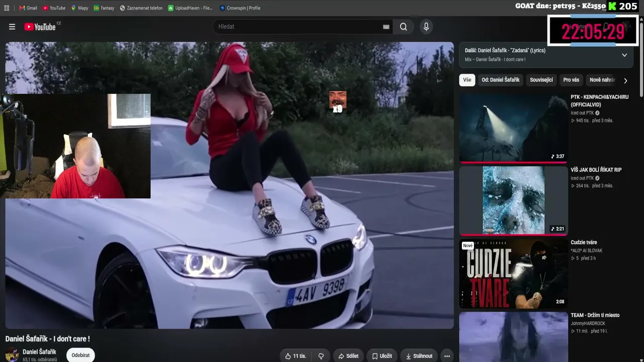Expand the mix playlist chevron
This screenshot has width=644, height=362.
point(624,55)
